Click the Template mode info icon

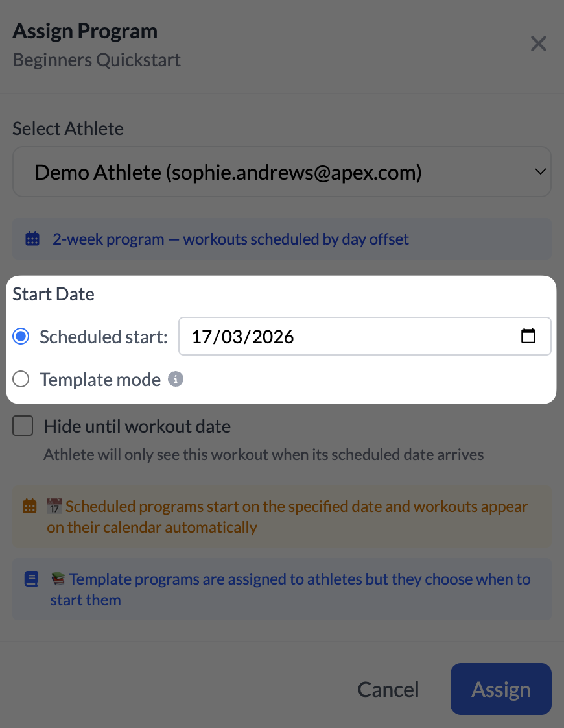[175, 379]
